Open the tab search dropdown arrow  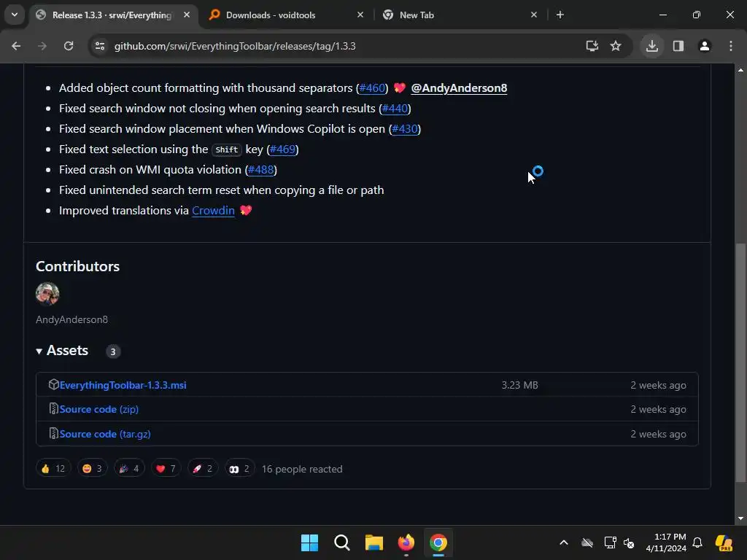[15, 15]
